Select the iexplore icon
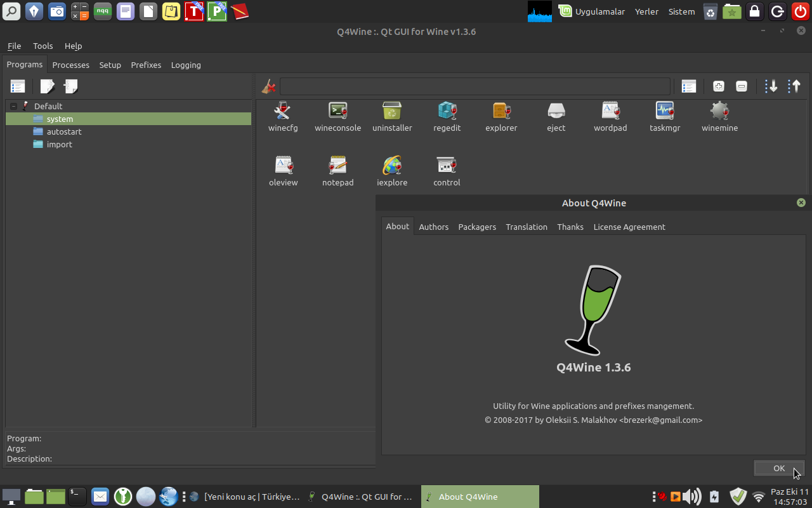This screenshot has height=508, width=812. 392,171
